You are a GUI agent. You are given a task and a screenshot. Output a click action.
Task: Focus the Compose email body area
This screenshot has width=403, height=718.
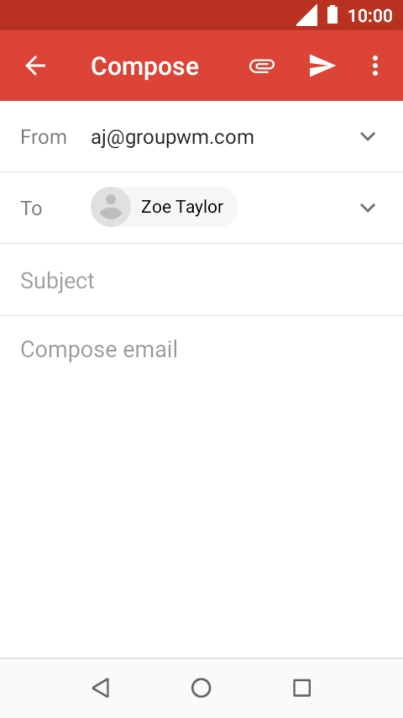[202, 486]
